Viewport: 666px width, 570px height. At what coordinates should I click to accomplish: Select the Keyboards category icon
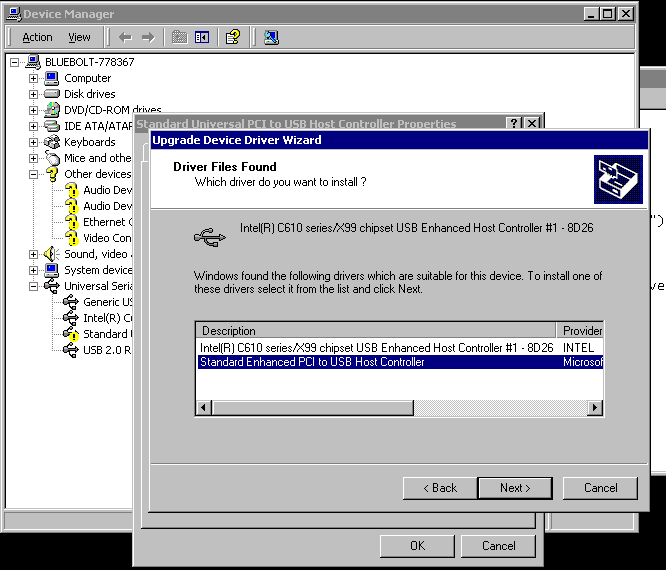[x=52, y=142]
